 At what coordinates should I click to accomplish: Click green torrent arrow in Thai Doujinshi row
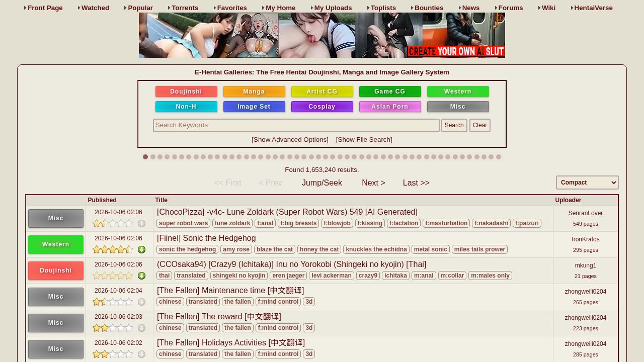pyautogui.click(x=141, y=276)
